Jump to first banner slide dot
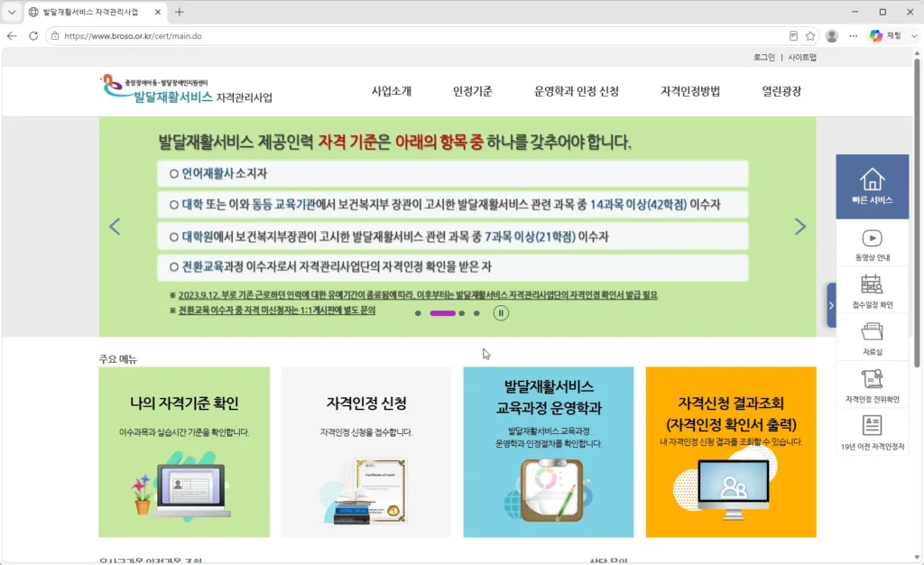The image size is (924, 565). click(x=418, y=313)
